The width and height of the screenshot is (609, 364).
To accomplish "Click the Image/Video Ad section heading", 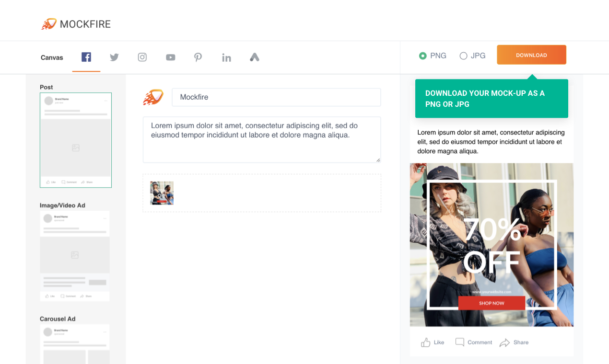I will pos(62,205).
